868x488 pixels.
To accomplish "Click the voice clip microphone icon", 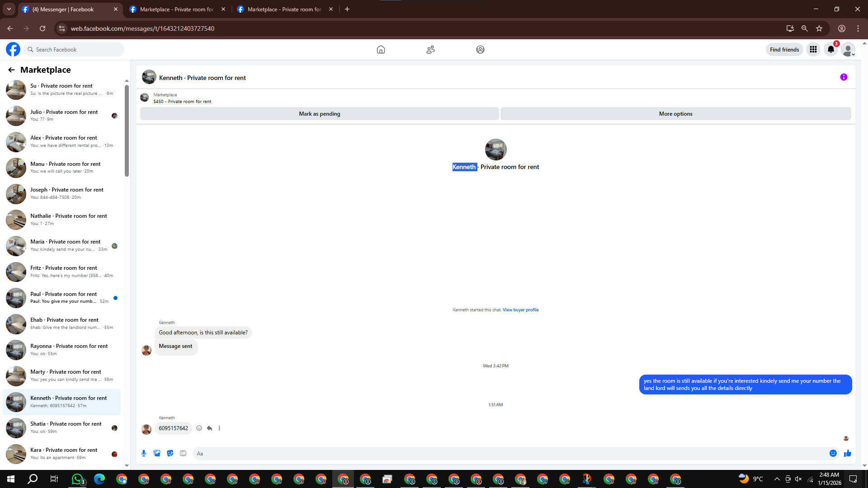I will pyautogui.click(x=144, y=453).
